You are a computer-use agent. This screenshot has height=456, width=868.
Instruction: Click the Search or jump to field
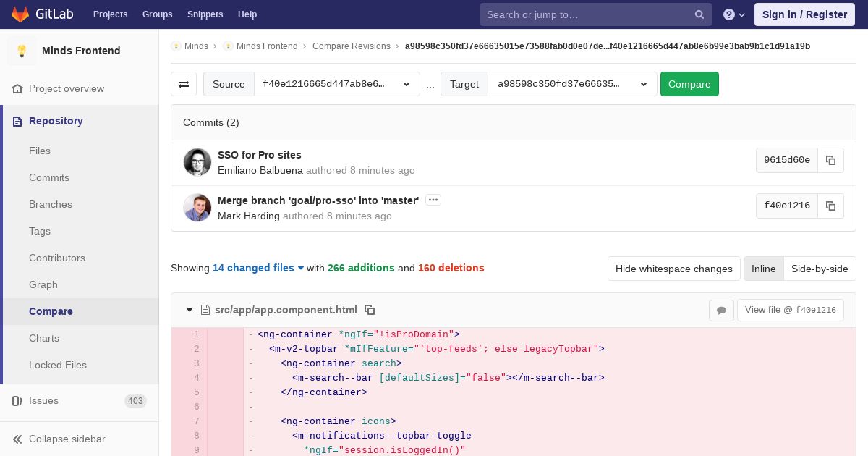(x=586, y=14)
